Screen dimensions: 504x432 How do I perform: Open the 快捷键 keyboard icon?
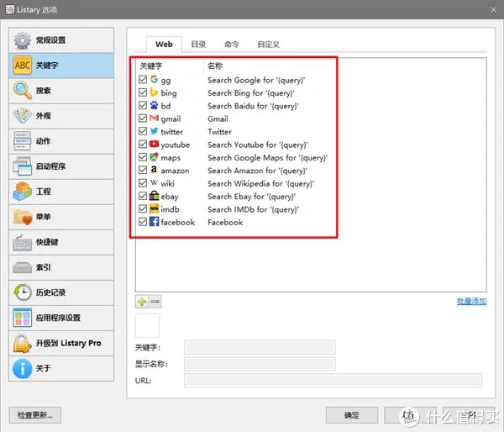click(22, 242)
